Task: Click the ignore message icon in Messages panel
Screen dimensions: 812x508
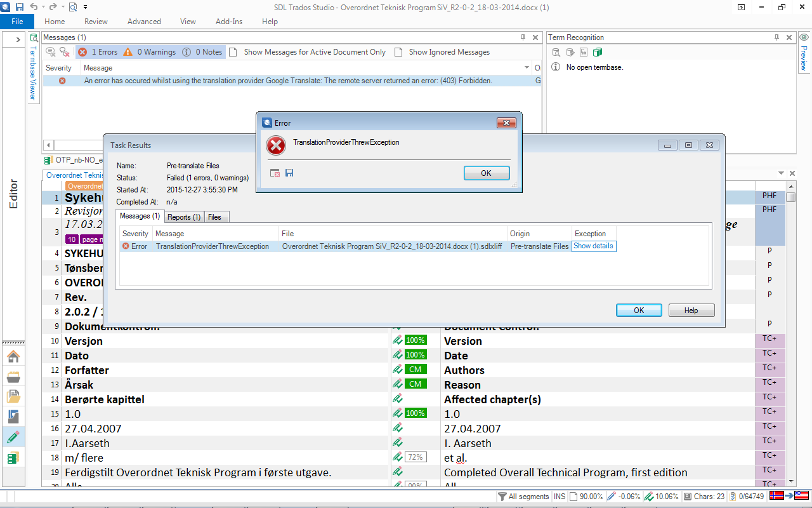Action: 51,52
